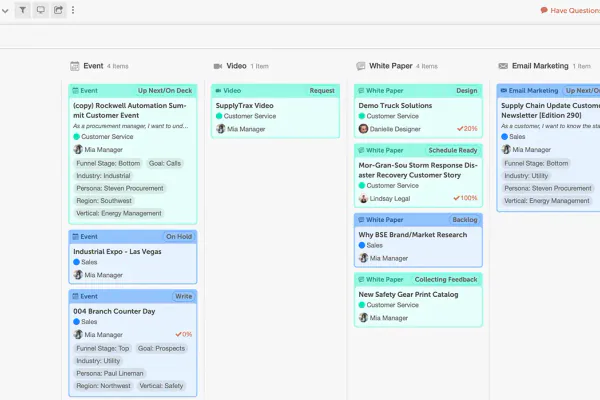Open the Schedule Ready status on Mor-Gran-Sou card
The height and width of the screenshot is (400, 600).
[453, 150]
